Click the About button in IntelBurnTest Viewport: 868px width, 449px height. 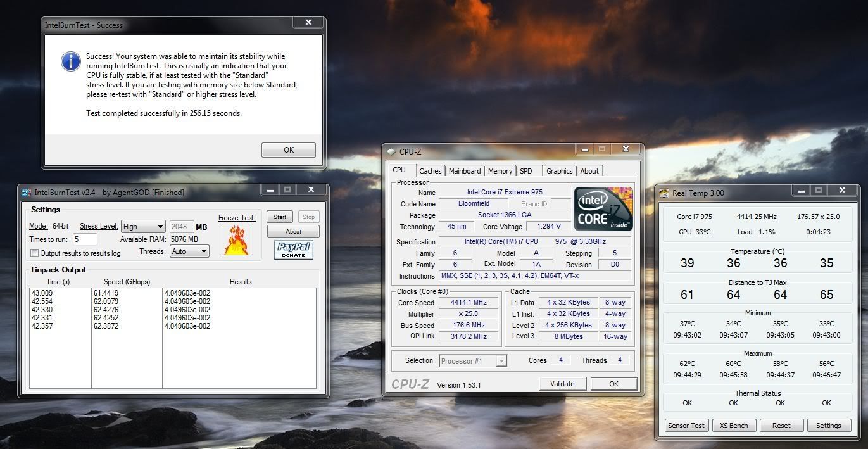click(x=293, y=232)
